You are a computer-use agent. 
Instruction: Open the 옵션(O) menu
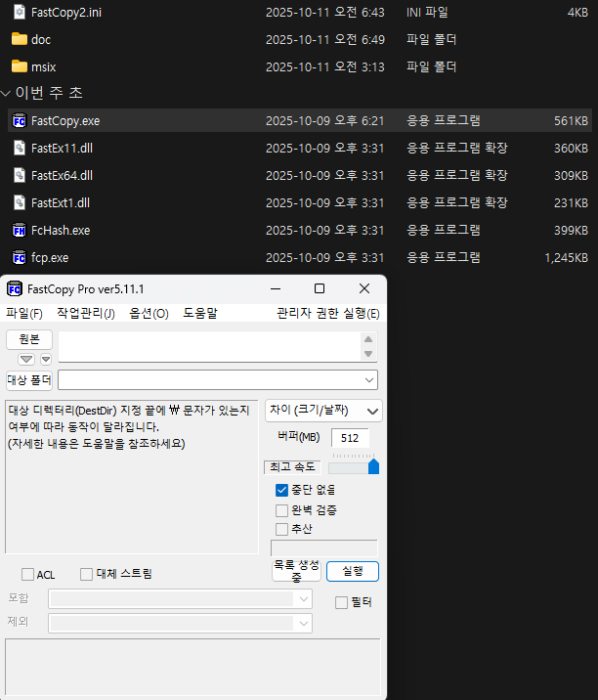coord(149,314)
